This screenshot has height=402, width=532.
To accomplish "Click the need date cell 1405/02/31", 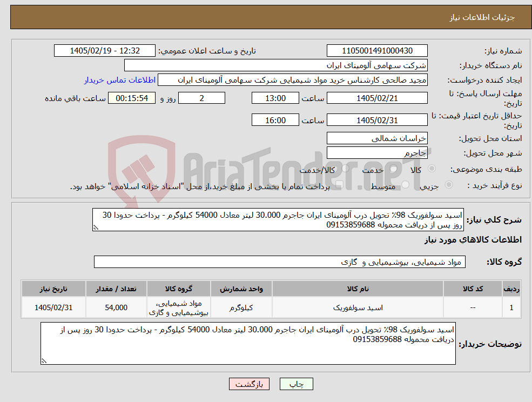I will click(x=53, y=307).
